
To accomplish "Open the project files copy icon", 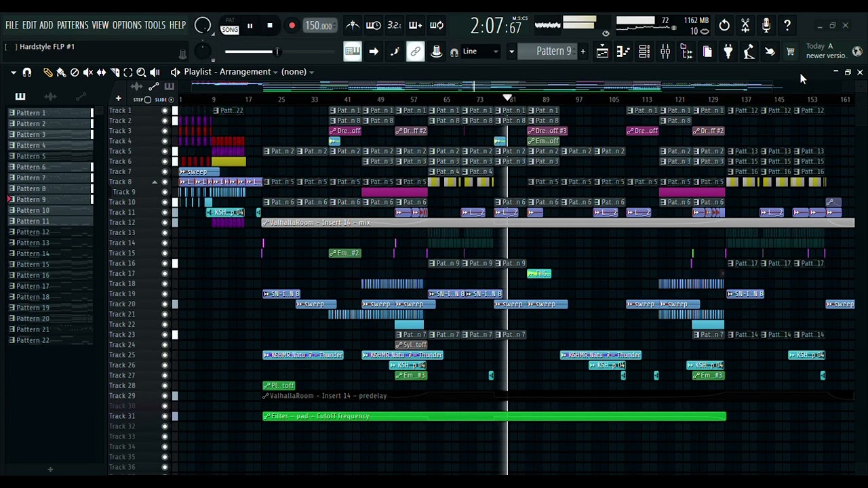I will point(707,52).
